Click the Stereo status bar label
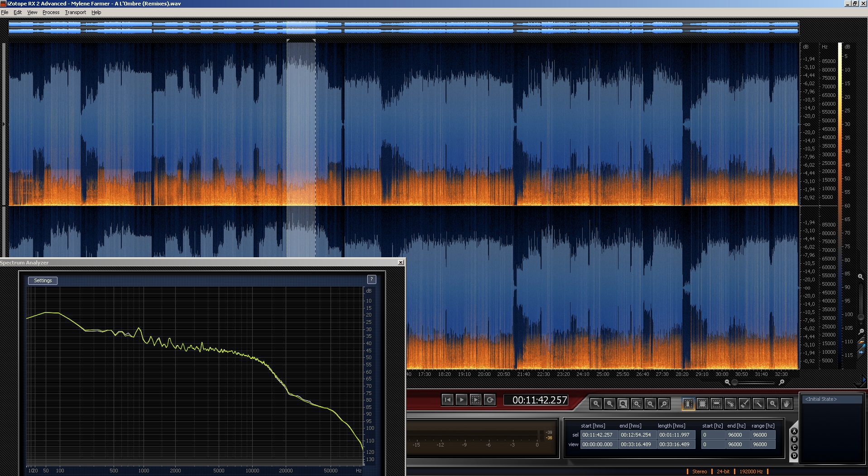868x476 pixels. click(x=699, y=471)
